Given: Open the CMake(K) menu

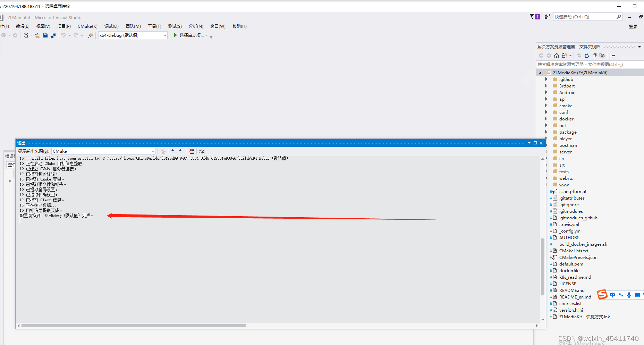Looking at the screenshot, I should pos(87,26).
